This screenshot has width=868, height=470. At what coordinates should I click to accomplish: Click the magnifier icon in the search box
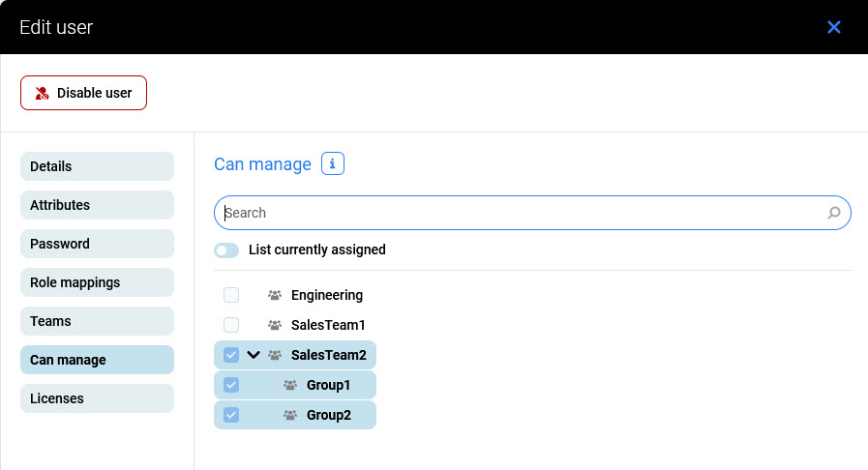[834, 213]
